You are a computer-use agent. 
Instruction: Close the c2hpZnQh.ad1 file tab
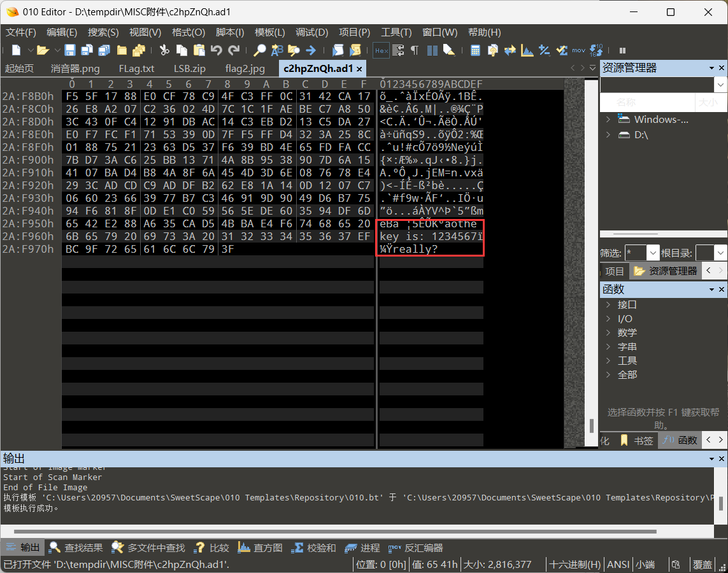point(359,69)
